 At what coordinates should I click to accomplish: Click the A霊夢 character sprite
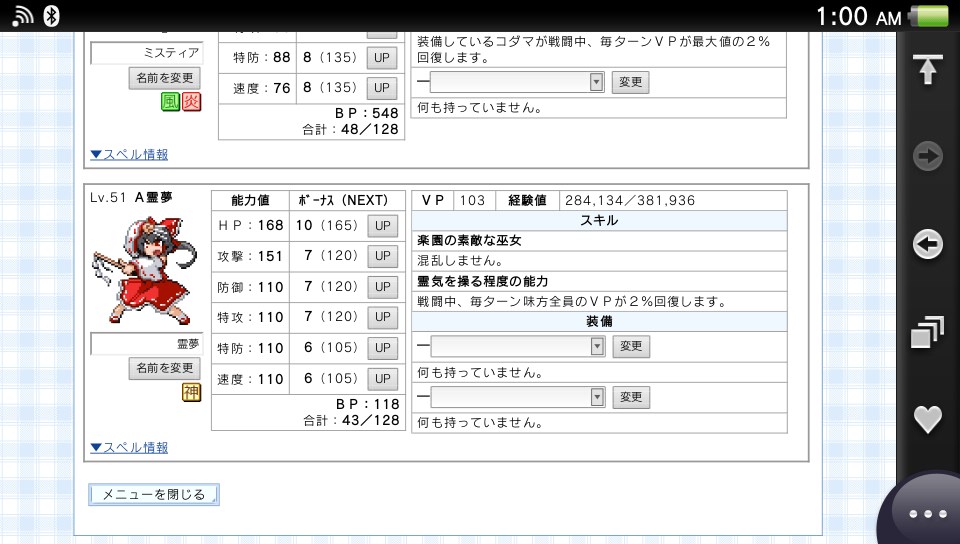point(146,268)
